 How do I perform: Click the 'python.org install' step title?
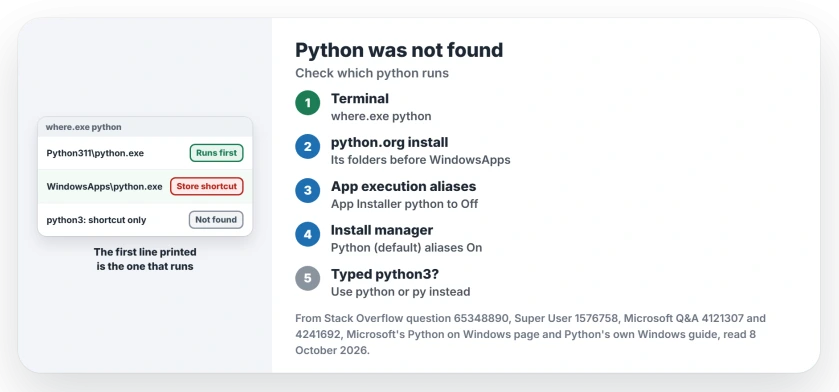[390, 142]
